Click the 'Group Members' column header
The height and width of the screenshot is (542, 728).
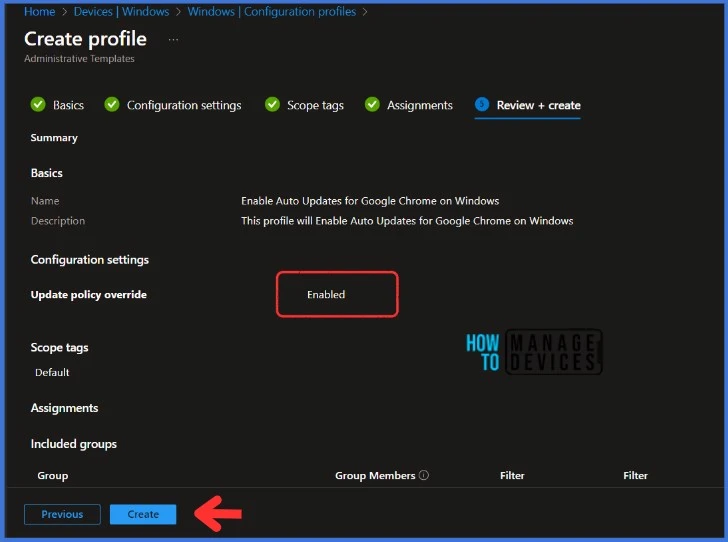click(x=375, y=476)
